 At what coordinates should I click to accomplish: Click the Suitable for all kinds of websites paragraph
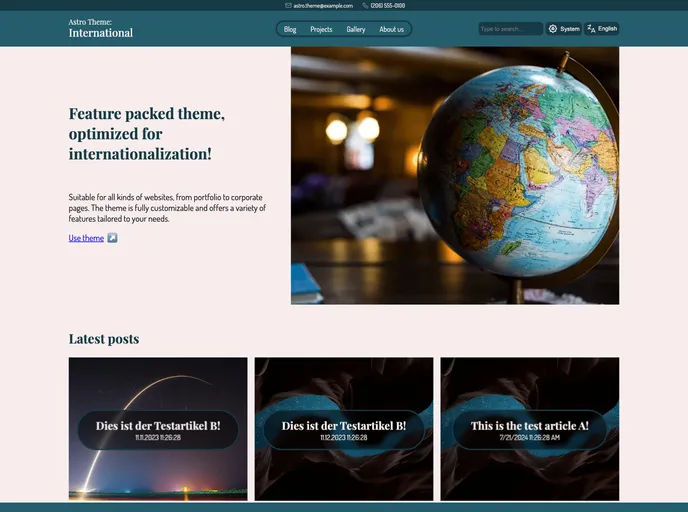(167, 208)
